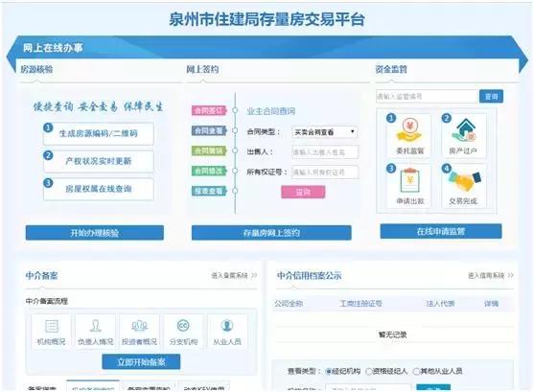Open the 负责人情况 person icon
Screen dimensions: 534x392
click(95, 326)
